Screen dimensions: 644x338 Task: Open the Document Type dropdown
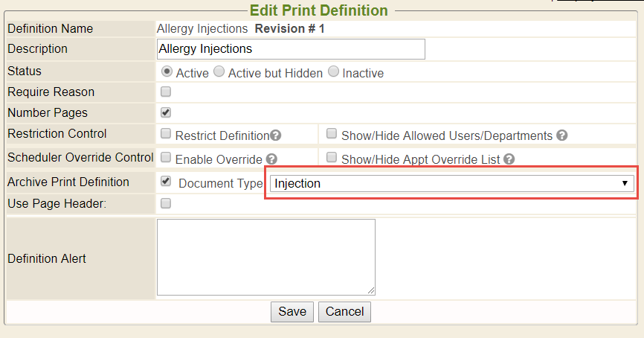click(x=452, y=183)
